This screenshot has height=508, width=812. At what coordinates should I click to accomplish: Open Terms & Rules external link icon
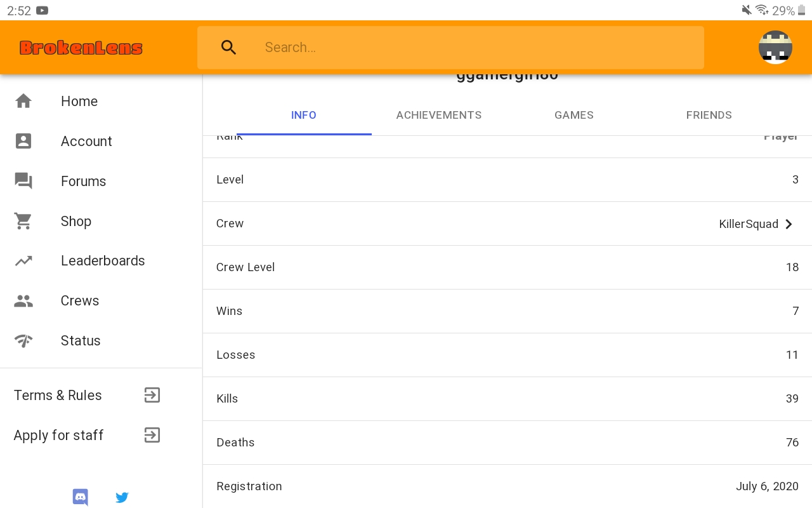[x=152, y=395]
